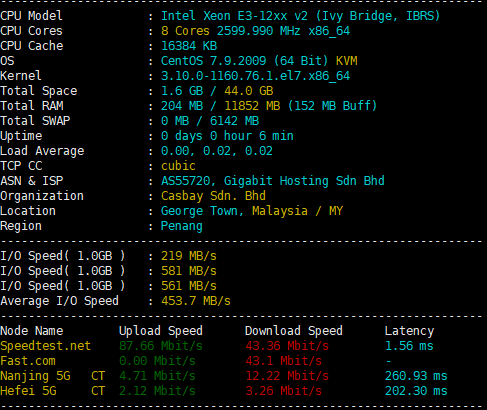Click the 11852 MB RAM value

(x=252, y=106)
